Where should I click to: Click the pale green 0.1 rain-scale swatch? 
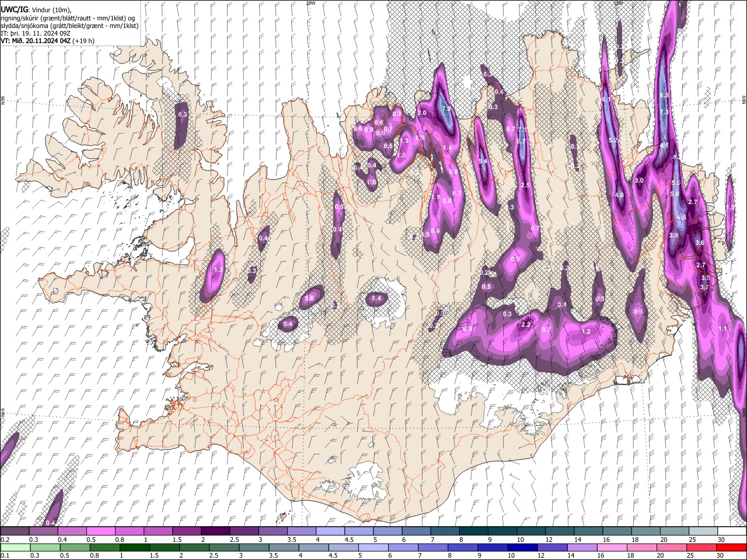[x=14, y=548]
